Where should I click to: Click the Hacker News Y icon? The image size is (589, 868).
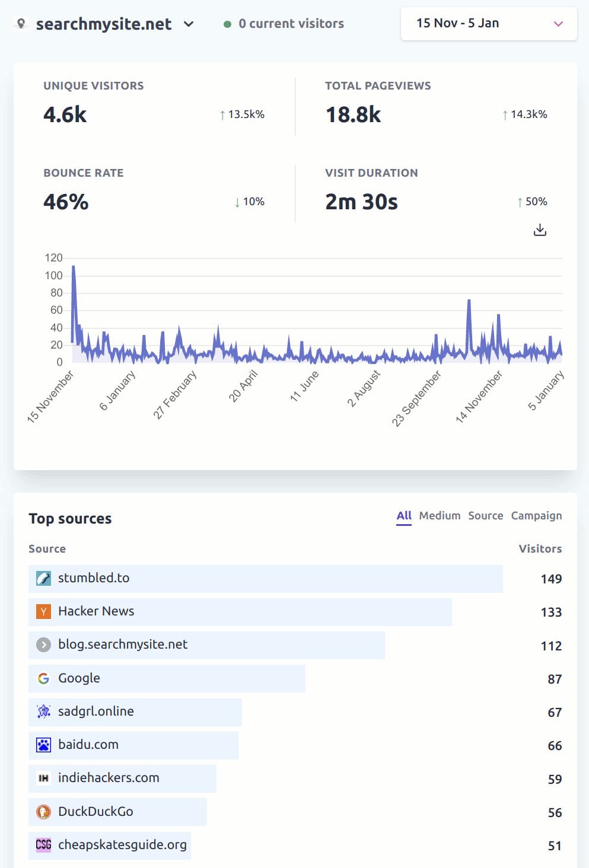tap(44, 611)
